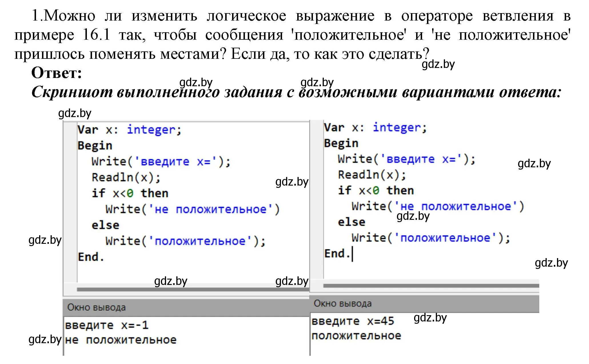Screen dimensions: 589x364
Task: Click Write('положительное'); in the right code editor
Action: 431,238
